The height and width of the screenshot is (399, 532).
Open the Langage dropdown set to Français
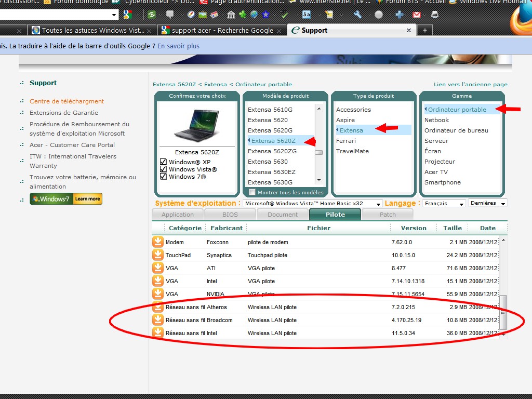click(x=444, y=204)
